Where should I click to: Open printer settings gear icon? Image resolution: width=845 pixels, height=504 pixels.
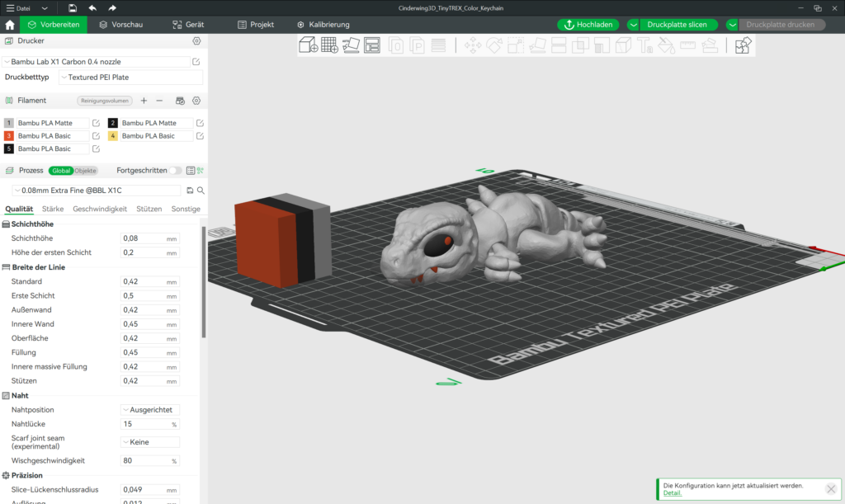pyautogui.click(x=196, y=41)
